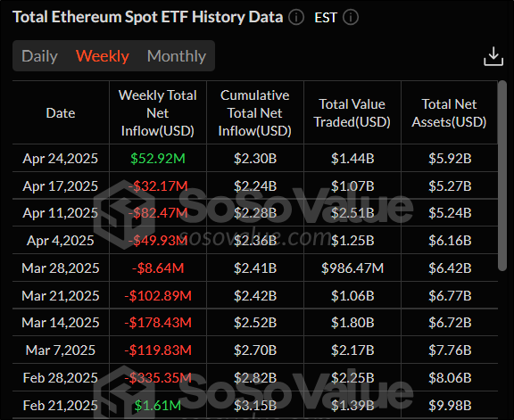Click Cumulative Total Net Inflow header
The image size is (514, 420).
tap(254, 113)
